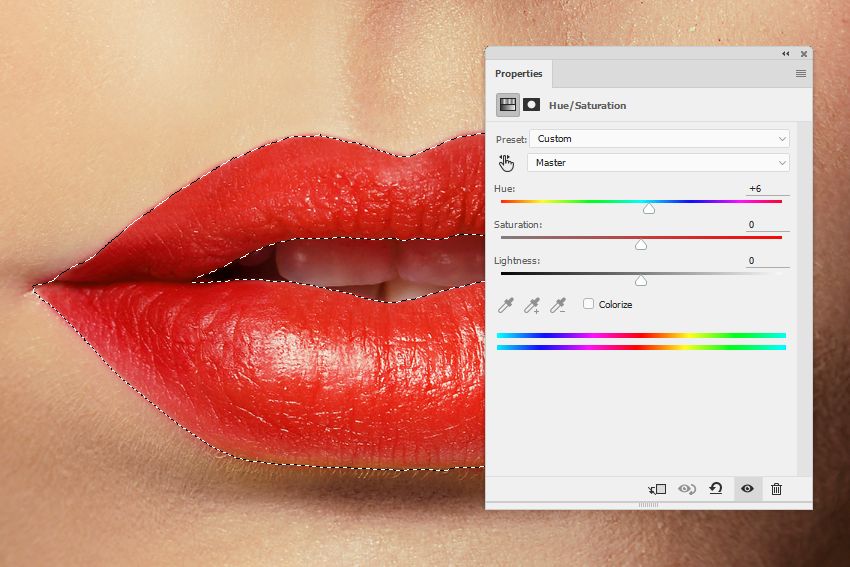Open the Properties panel flyout menu

click(x=801, y=73)
